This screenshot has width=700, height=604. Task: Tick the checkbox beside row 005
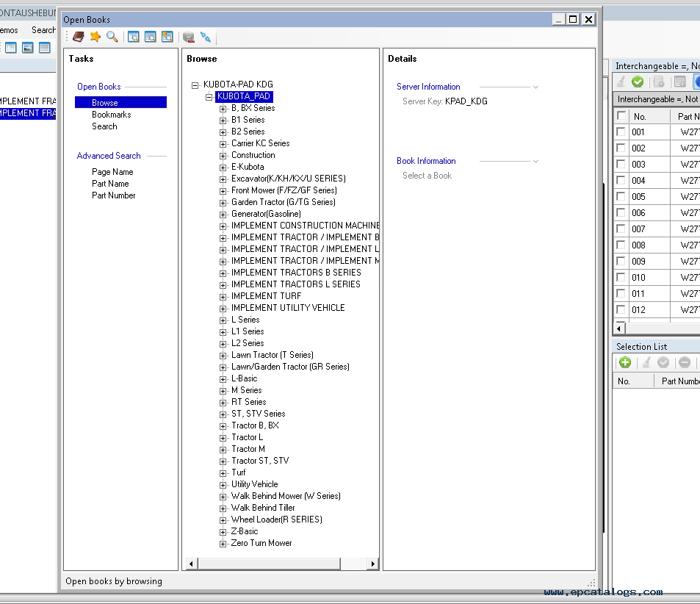coord(621,197)
